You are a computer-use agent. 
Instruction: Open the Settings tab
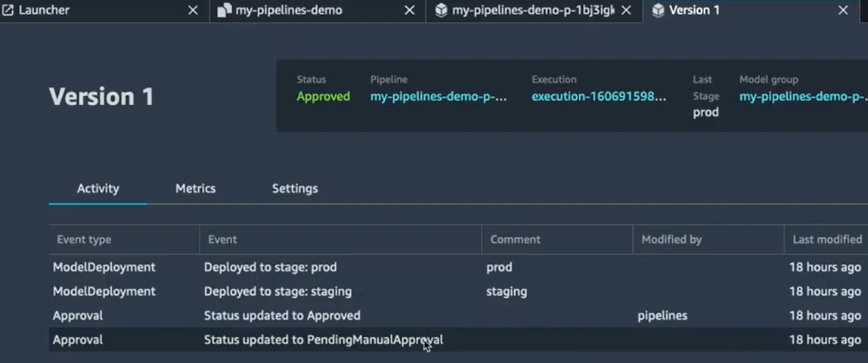(295, 188)
